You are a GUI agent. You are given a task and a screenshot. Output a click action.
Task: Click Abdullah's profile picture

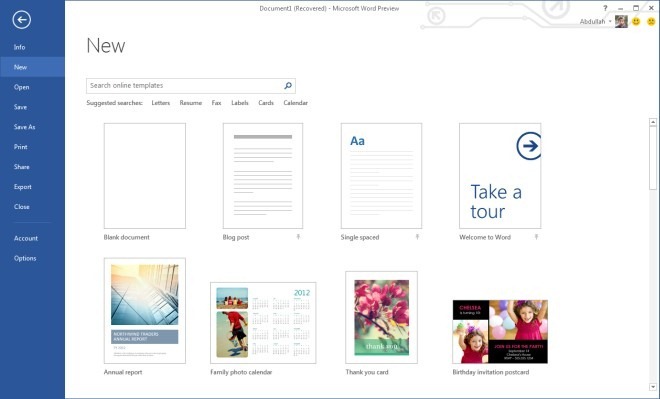pos(621,21)
